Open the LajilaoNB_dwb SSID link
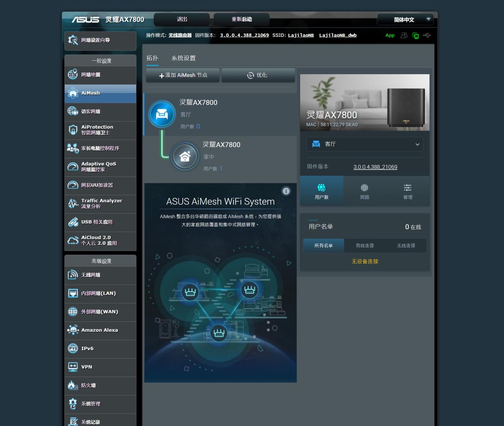Image resolution: width=504 pixels, height=426 pixels. [x=338, y=35]
